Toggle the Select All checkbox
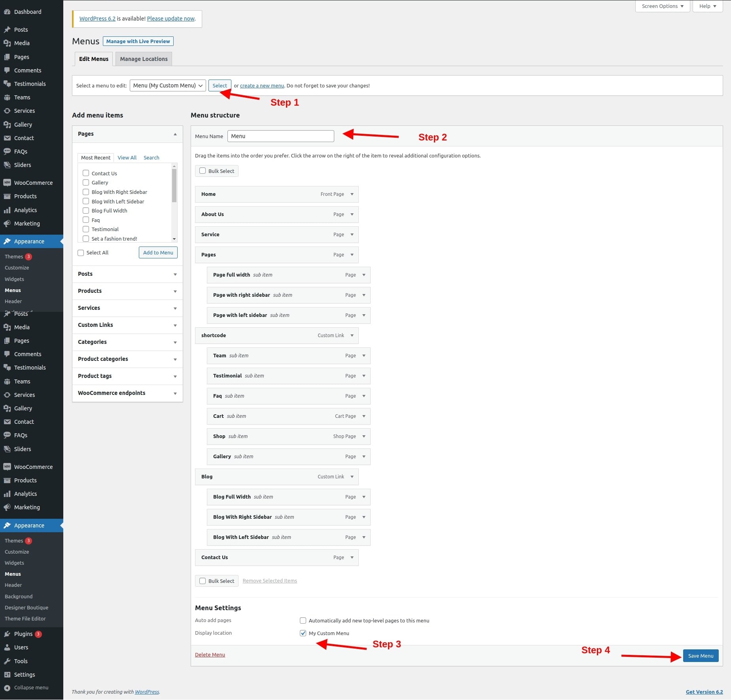 click(x=81, y=253)
